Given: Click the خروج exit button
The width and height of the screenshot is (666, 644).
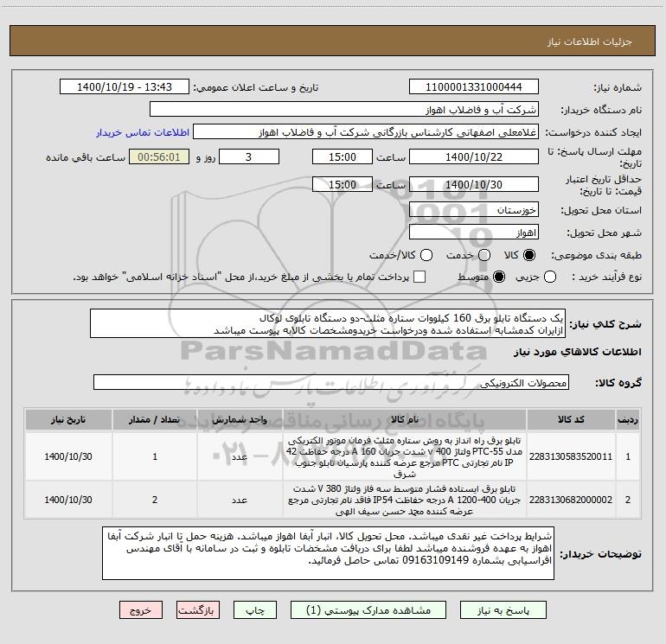Looking at the screenshot, I should tap(141, 610).
